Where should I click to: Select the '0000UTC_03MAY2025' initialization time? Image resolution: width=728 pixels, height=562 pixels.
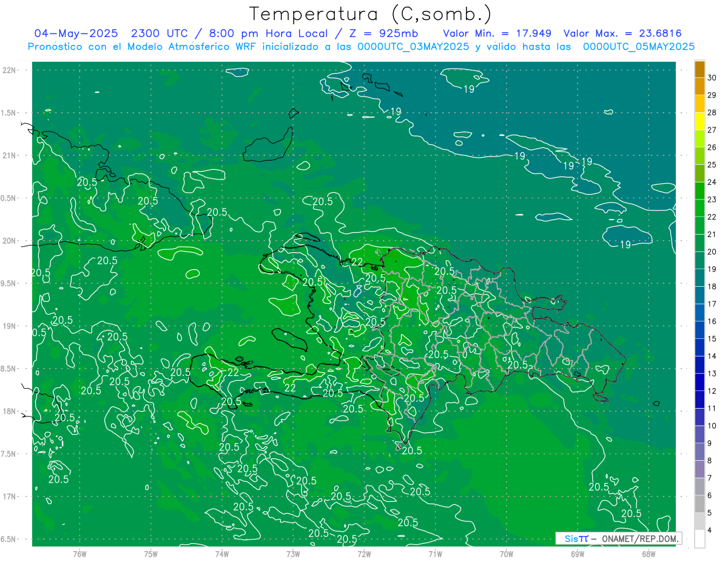[x=414, y=47]
